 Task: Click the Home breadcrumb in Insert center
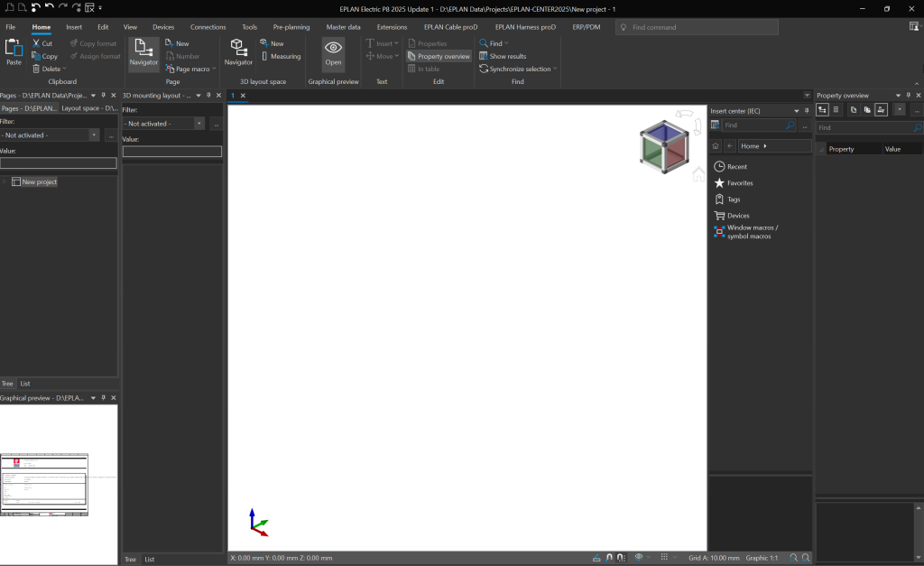tap(750, 145)
